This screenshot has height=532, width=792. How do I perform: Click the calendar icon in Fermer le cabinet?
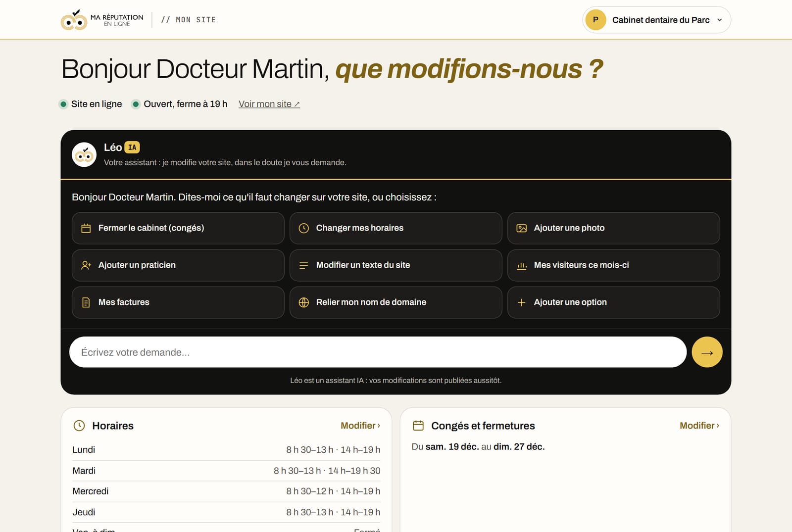pos(86,228)
